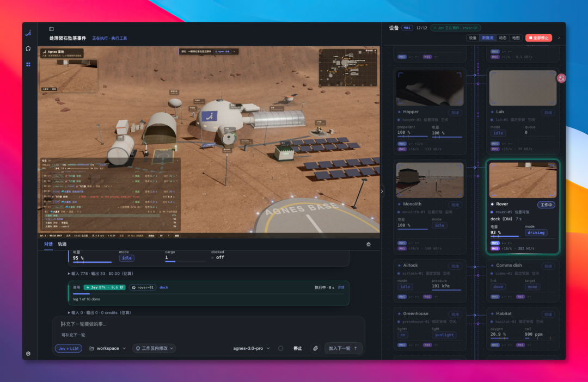Click the dock call progress bar
The image size is (588, 382).
[x=209, y=294]
